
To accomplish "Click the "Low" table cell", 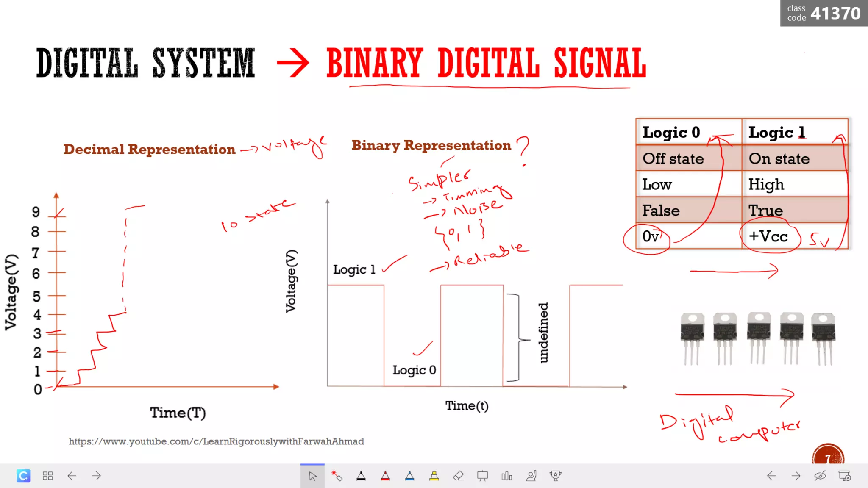I will coord(689,184).
